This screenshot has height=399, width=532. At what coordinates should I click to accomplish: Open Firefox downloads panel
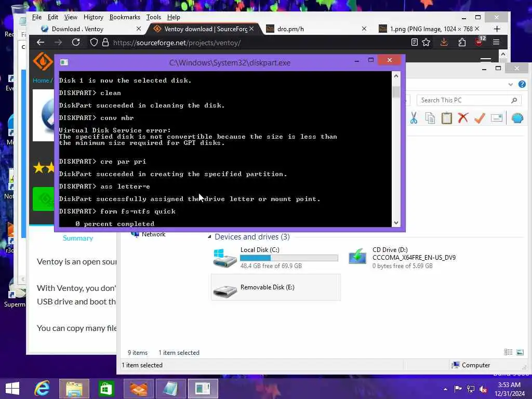pyautogui.click(x=444, y=42)
